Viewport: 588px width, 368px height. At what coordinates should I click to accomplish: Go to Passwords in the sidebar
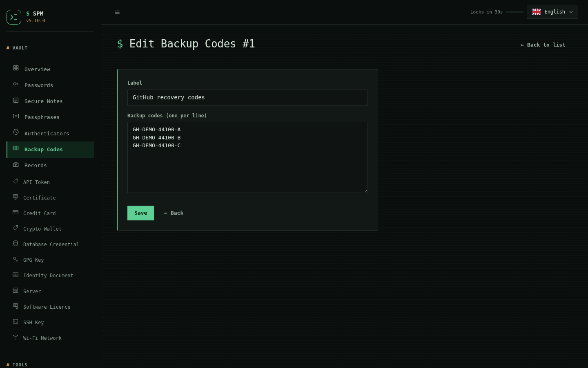[51, 85]
